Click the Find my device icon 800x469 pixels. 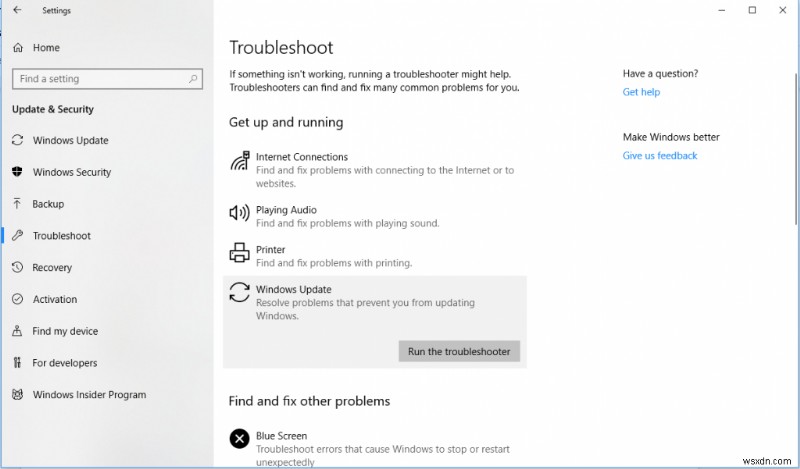pos(17,331)
